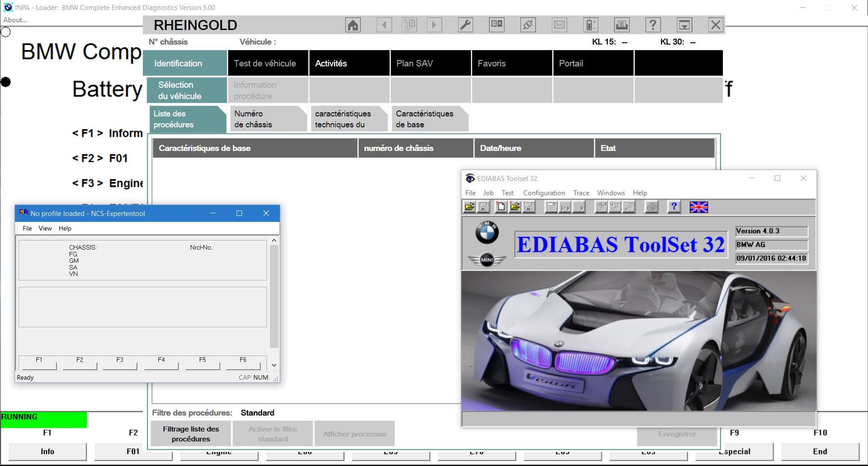Click EDIABAS printer icon
Screen dimensions: 868x466
click(651, 207)
